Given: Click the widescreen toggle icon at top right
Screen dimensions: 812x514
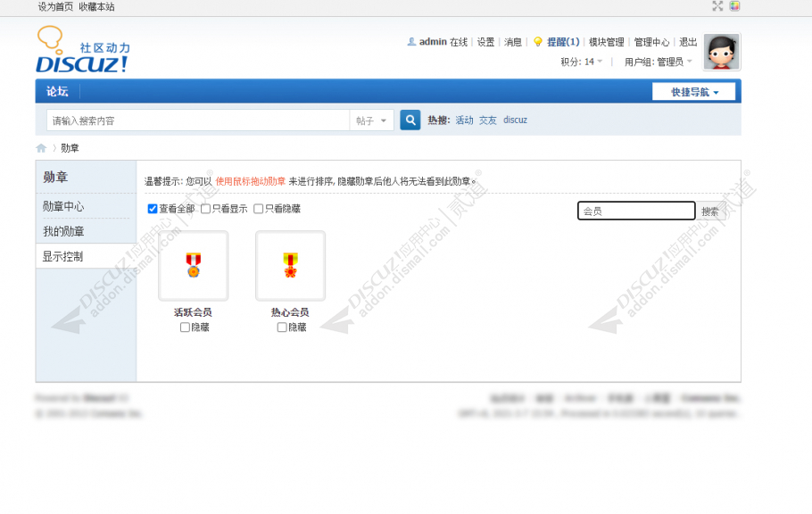Looking at the screenshot, I should (x=717, y=6).
